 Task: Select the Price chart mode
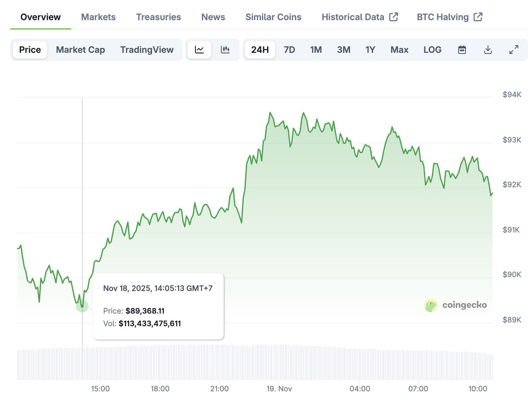pos(30,50)
